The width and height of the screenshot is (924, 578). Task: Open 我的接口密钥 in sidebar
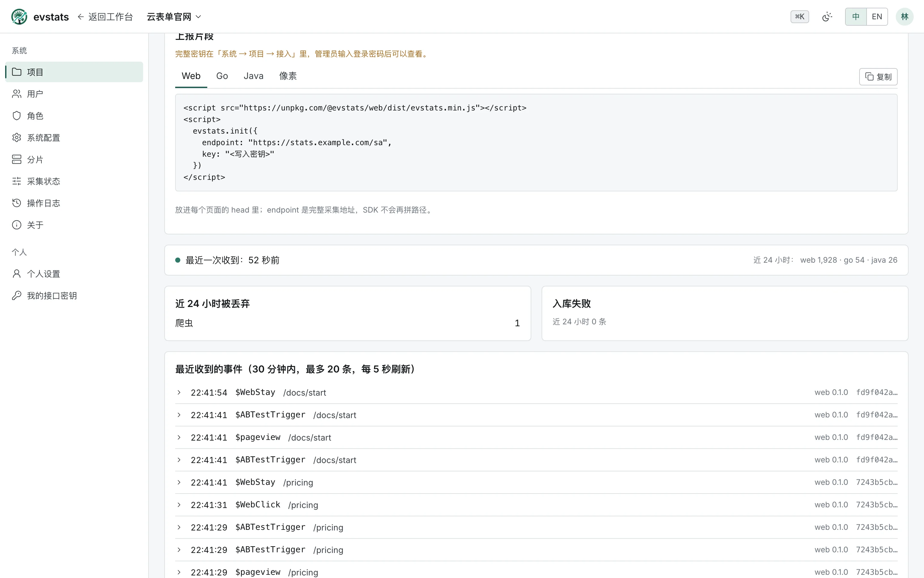[74, 295]
